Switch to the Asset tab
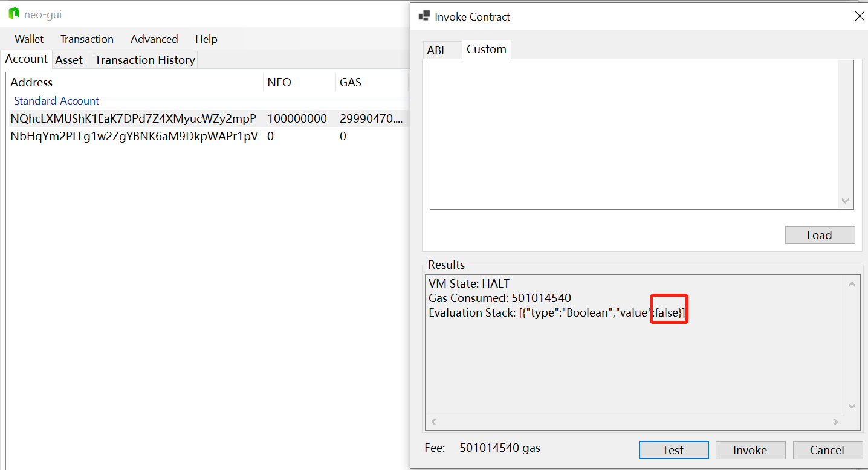The image size is (868, 470). point(70,60)
